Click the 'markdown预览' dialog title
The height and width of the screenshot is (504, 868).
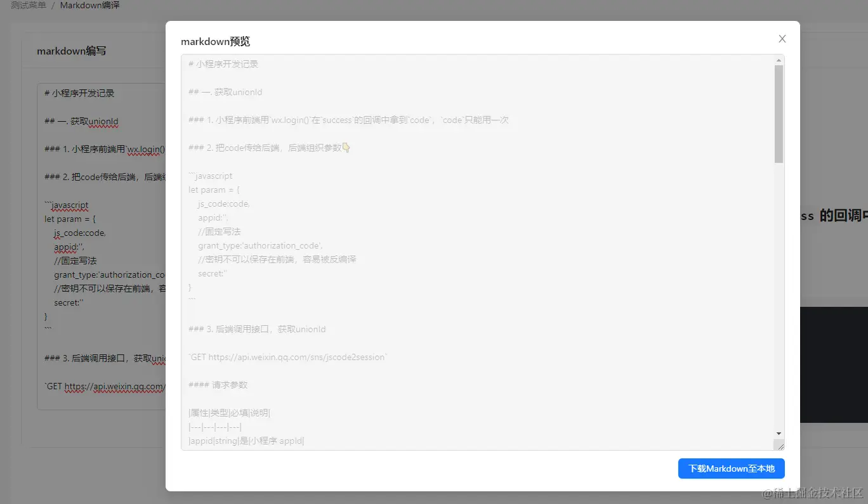coord(215,41)
